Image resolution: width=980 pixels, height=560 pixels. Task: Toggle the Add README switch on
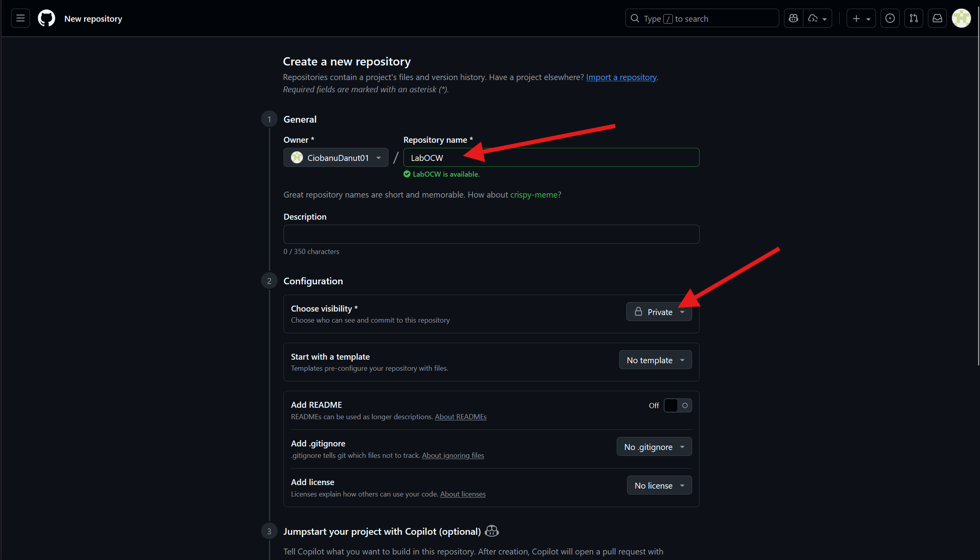point(678,405)
